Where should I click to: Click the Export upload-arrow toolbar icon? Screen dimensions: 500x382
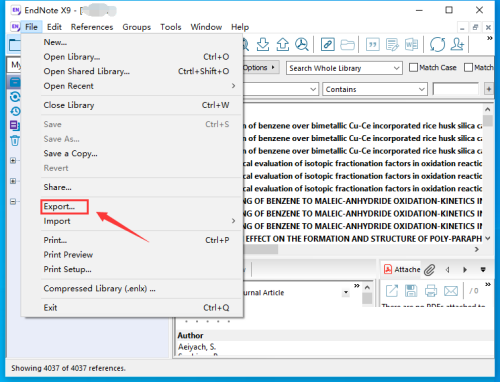click(283, 44)
